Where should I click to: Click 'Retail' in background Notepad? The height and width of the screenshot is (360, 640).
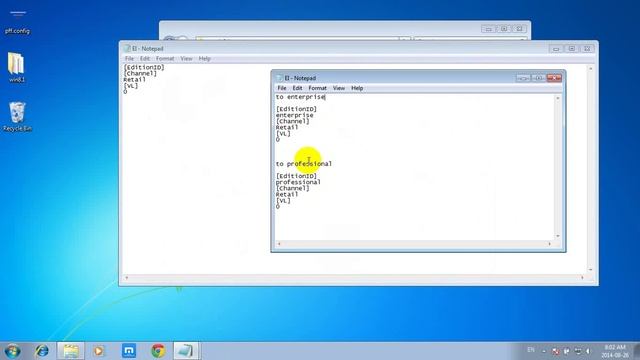pos(134,80)
